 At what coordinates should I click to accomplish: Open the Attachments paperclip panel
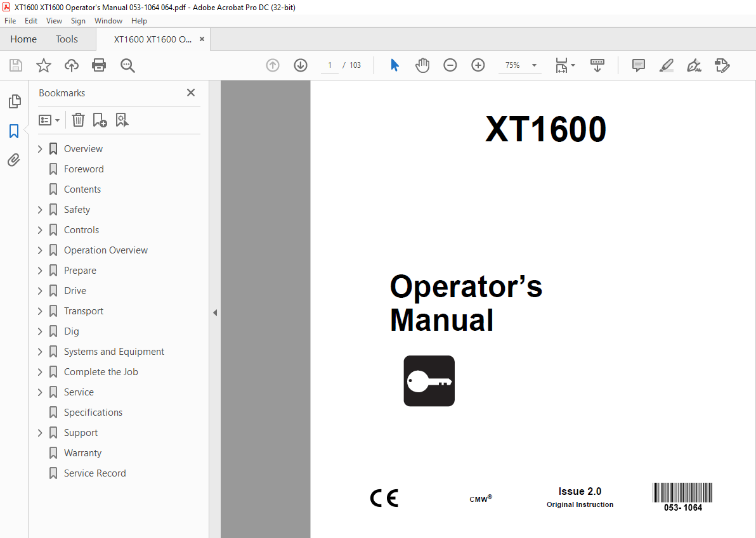click(14, 160)
